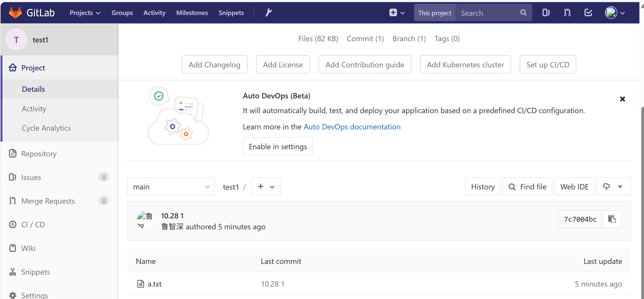Open the issues icon in top navbar
The image size is (644, 299).
coord(546,13)
